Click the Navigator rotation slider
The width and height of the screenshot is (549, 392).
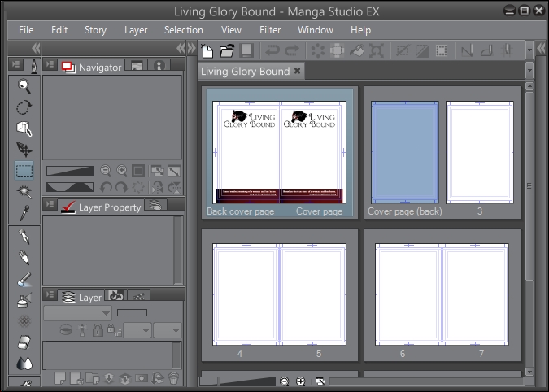pyautogui.click(x=70, y=187)
